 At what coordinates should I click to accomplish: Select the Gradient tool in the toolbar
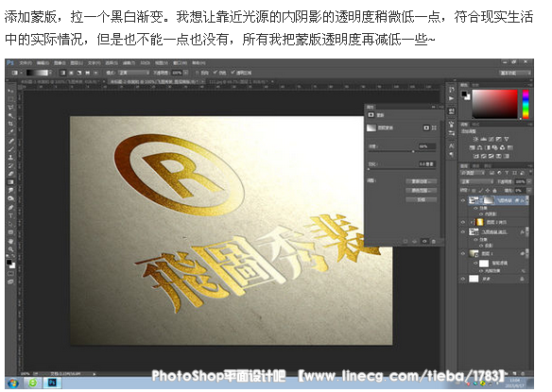(x=10, y=182)
